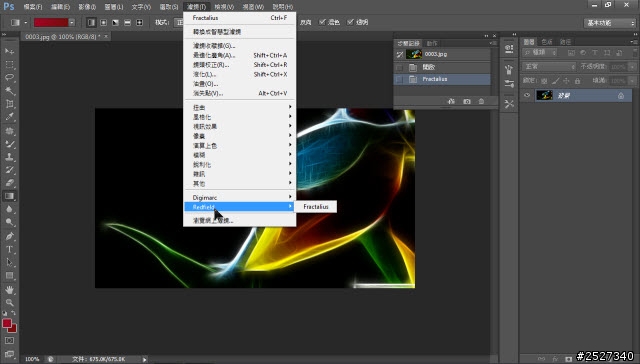
Task: Select the Rectangle shape tool
Action: click(9, 275)
